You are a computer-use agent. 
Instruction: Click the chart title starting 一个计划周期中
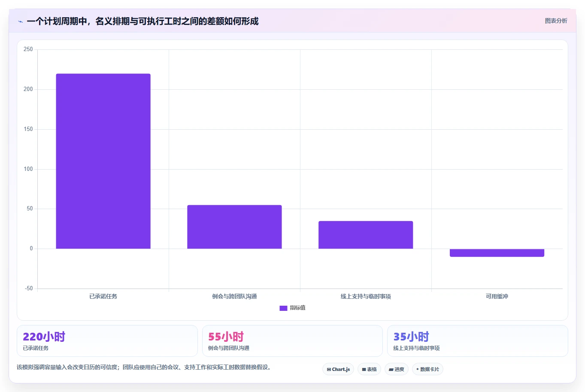(x=142, y=21)
